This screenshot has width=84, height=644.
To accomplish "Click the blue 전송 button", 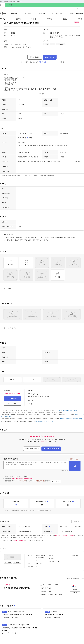I will pos(75,466).
